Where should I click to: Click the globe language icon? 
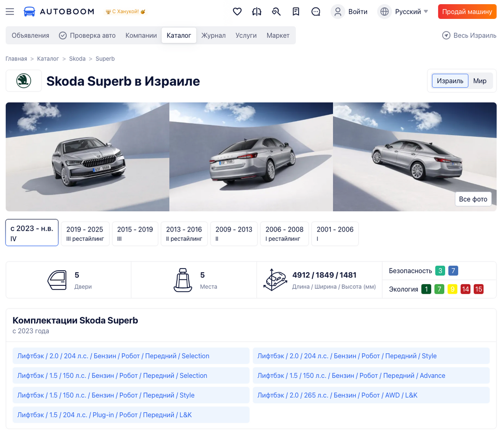pos(384,12)
